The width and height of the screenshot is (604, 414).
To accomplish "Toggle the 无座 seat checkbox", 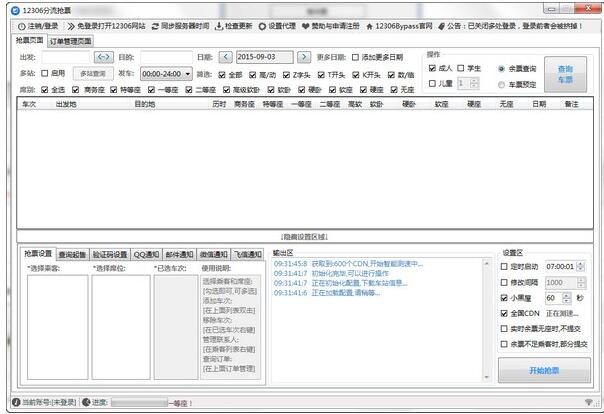I will coord(394,90).
